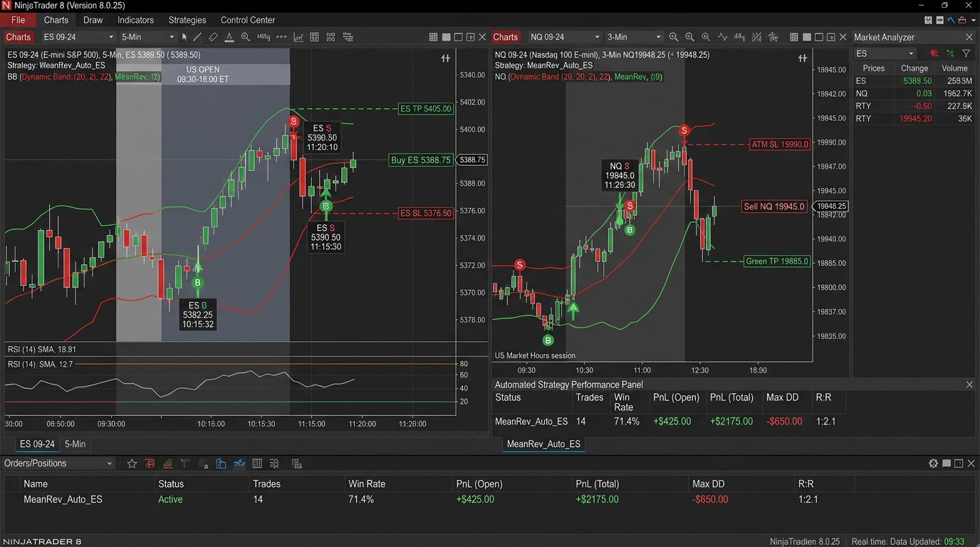Click the ATM SL 19990.0 stop label
The width and height of the screenshot is (980, 547).
click(780, 145)
